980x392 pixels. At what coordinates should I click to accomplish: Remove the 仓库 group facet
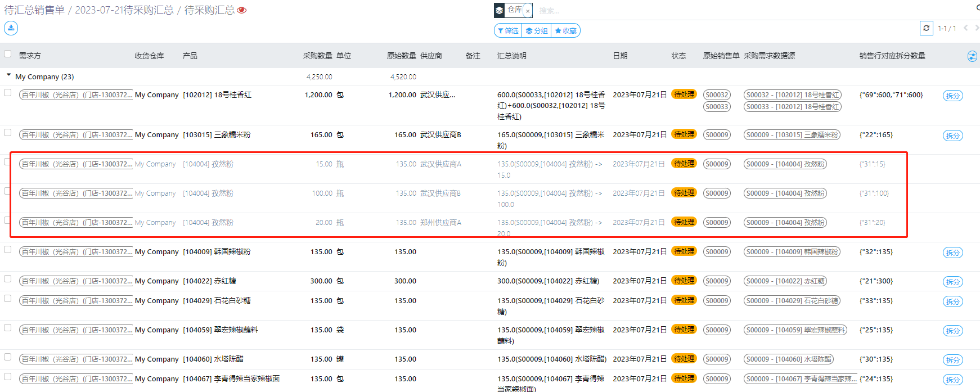528,11
